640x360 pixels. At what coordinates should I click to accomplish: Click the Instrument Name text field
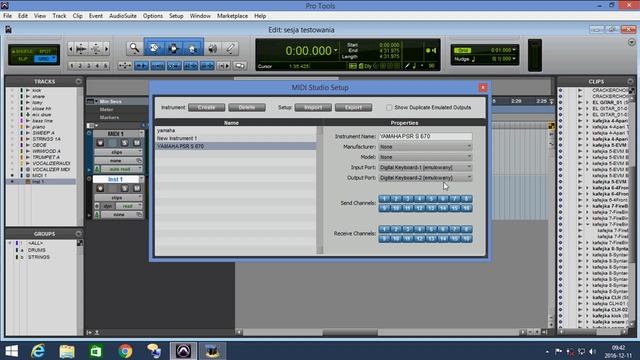(x=425, y=136)
